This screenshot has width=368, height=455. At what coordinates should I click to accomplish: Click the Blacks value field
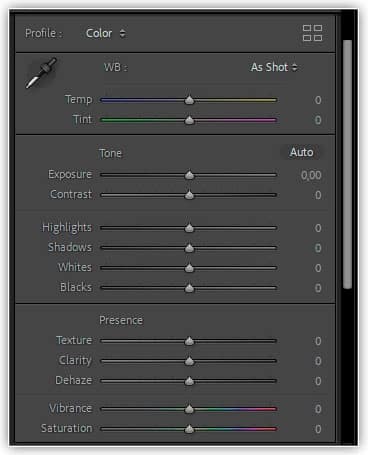[x=318, y=288]
